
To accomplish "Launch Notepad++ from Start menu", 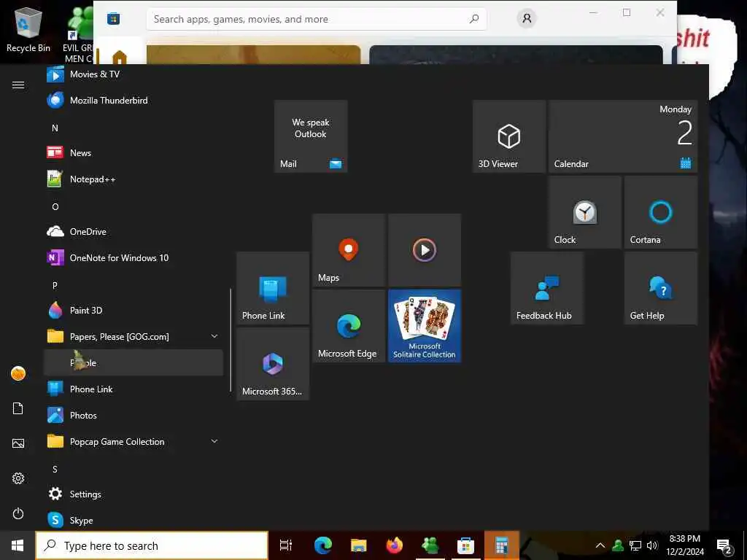I will pos(133,179).
